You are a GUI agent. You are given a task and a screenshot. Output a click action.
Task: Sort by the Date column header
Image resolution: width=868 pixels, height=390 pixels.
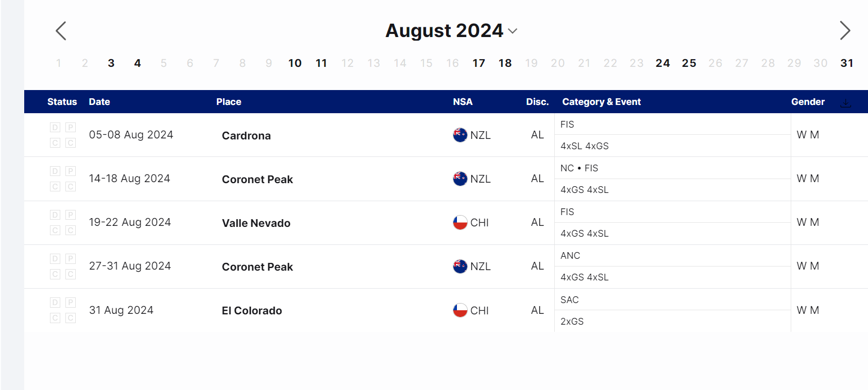pos(99,102)
